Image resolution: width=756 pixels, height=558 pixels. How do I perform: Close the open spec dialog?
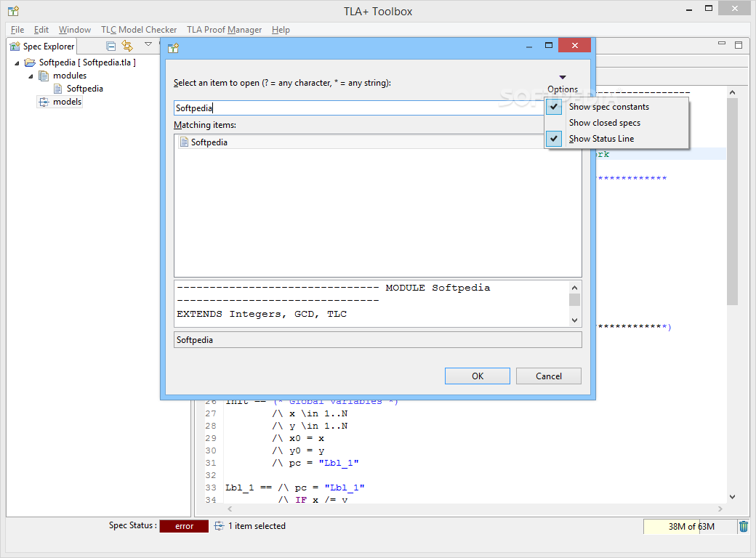(575, 45)
